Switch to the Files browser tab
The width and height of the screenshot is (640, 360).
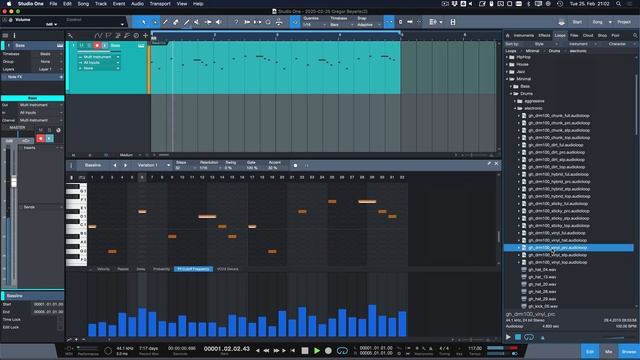click(574, 36)
